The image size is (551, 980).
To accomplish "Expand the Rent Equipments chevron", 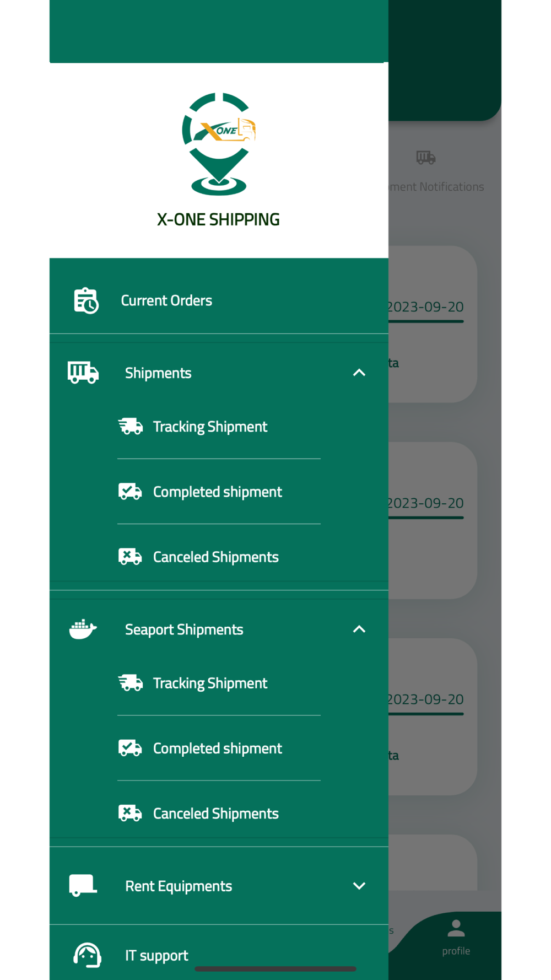I will tap(359, 886).
